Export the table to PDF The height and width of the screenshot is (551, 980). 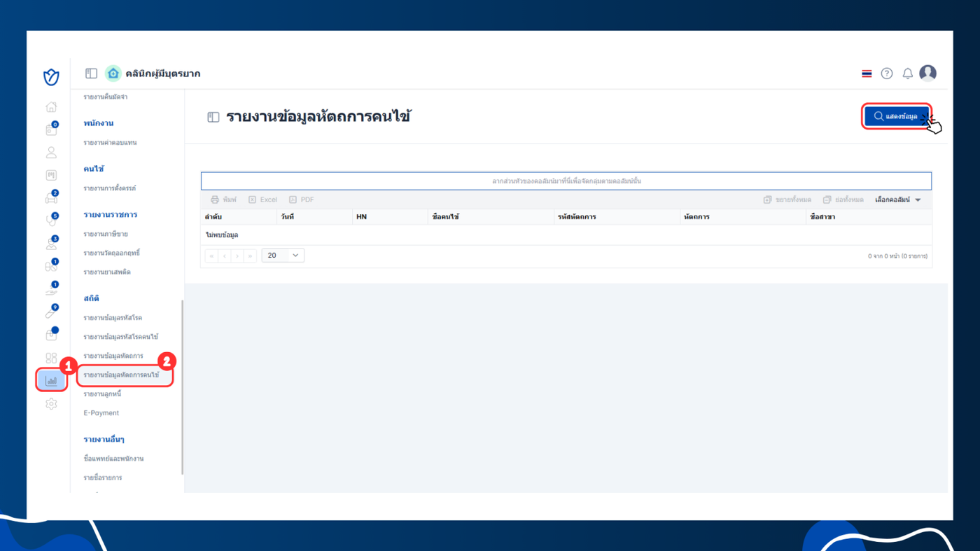tap(302, 200)
